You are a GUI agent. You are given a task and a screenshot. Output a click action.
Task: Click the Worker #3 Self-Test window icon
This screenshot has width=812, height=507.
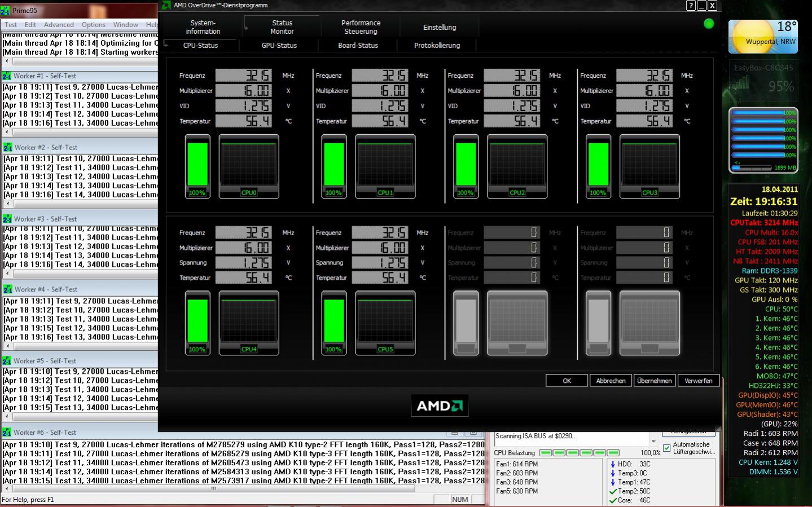(7, 219)
